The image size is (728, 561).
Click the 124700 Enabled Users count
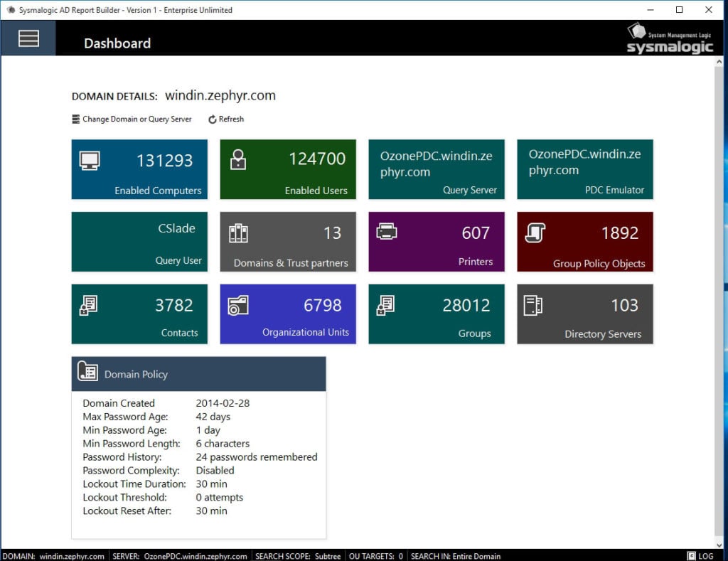(317, 159)
